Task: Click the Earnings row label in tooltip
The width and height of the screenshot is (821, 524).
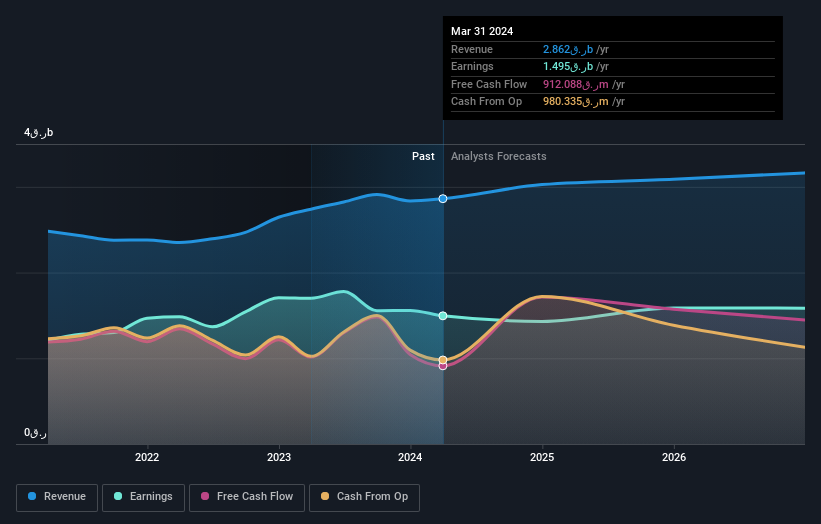Action: tap(472, 67)
